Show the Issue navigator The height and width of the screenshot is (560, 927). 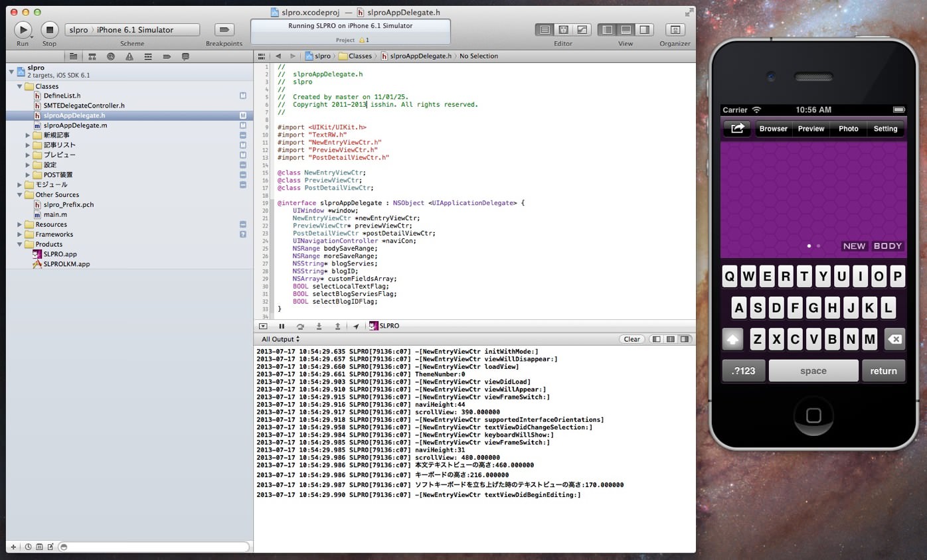(x=129, y=56)
